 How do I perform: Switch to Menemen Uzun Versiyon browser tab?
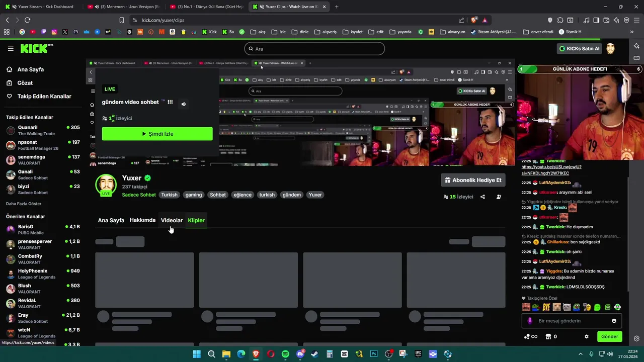point(124,7)
